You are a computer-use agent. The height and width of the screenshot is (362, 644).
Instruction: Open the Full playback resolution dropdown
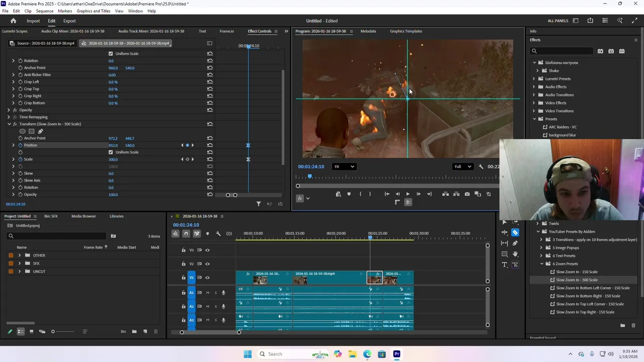click(463, 166)
